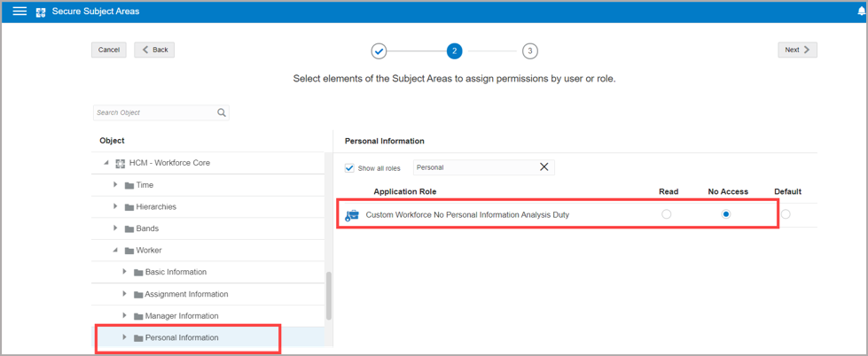Collapse the Worker folder

115,251
